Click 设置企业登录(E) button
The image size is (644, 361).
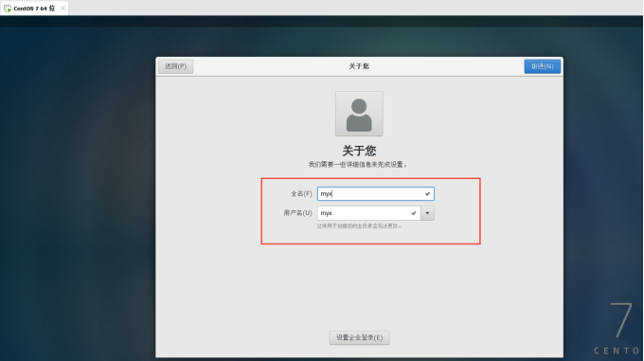[x=359, y=337]
